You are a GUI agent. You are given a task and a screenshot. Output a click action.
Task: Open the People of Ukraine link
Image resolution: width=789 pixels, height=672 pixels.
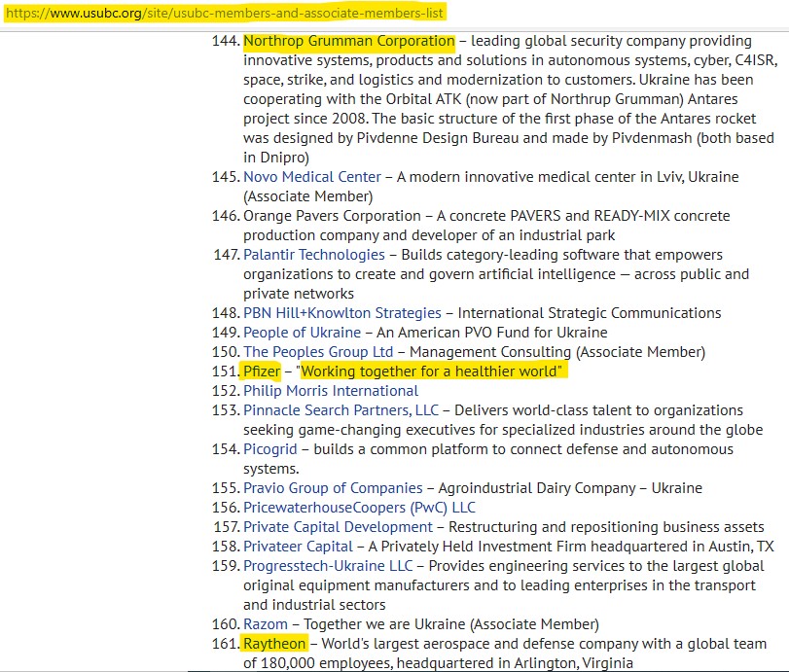coord(302,333)
